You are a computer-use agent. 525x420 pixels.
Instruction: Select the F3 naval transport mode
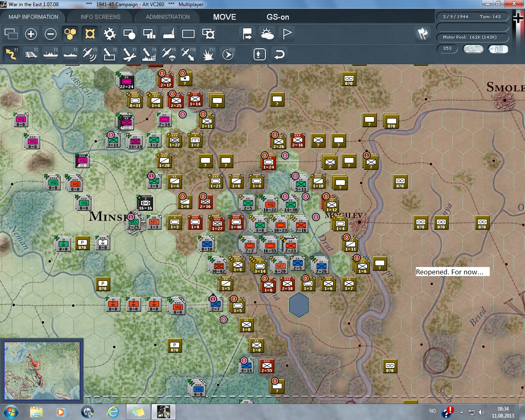[x=50, y=54]
